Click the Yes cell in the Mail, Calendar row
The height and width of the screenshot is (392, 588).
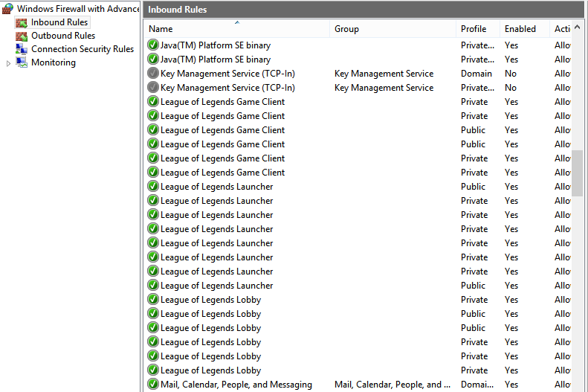tap(511, 385)
